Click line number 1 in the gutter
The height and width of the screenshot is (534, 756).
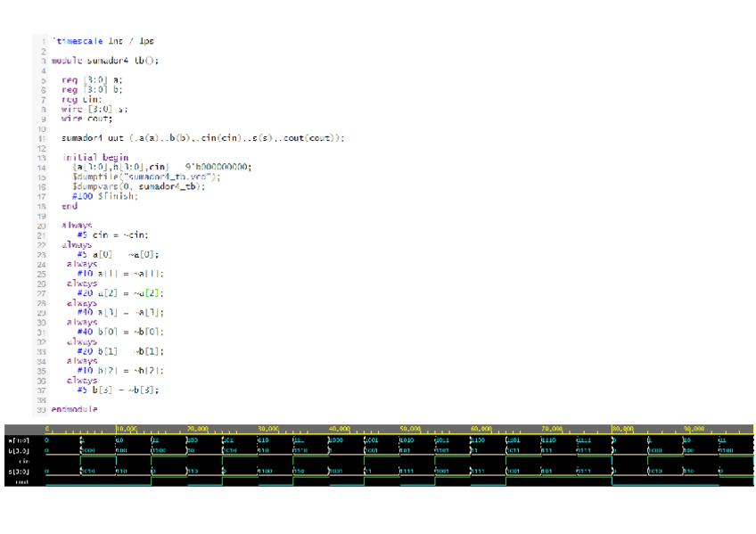click(44, 41)
